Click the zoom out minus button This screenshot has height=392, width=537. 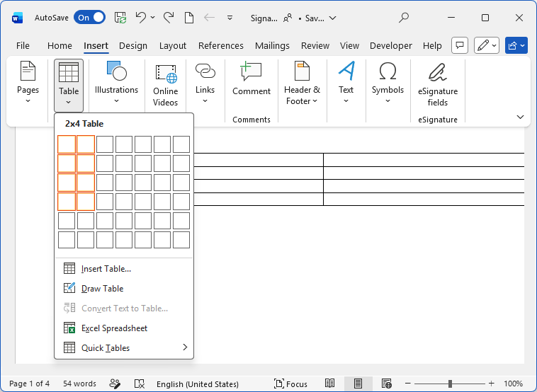[x=407, y=384]
